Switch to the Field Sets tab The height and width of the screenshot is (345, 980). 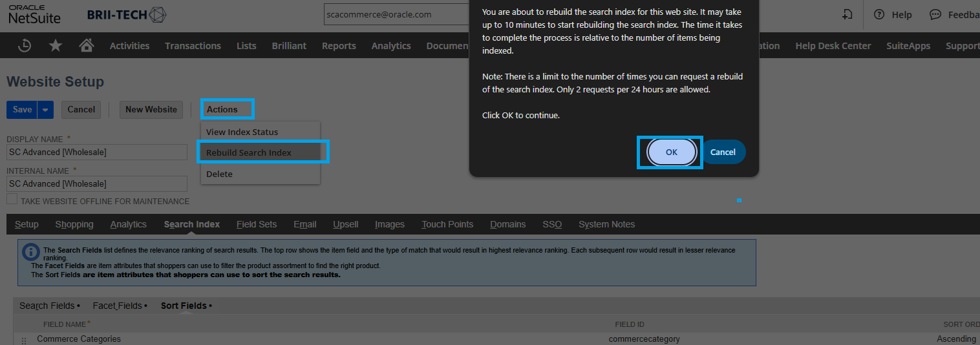[x=257, y=224]
